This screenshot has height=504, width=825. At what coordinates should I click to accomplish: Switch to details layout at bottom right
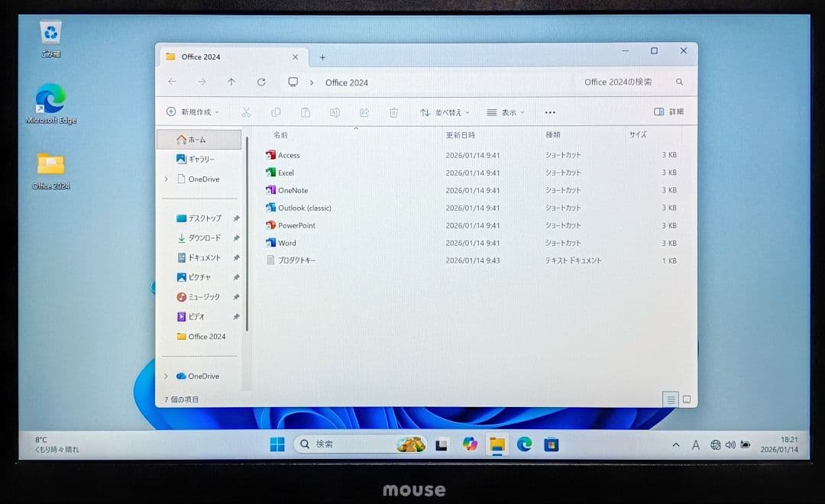(x=671, y=399)
